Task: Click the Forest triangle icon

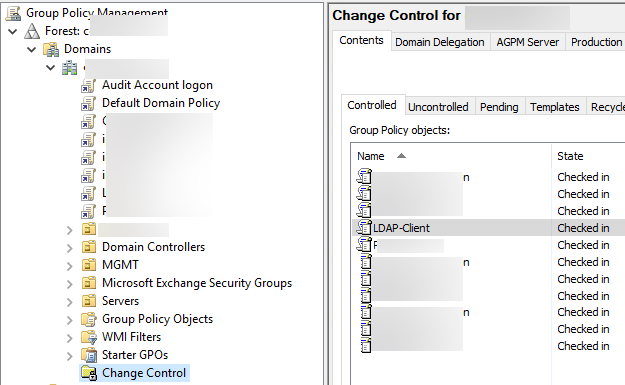Action: (32, 31)
